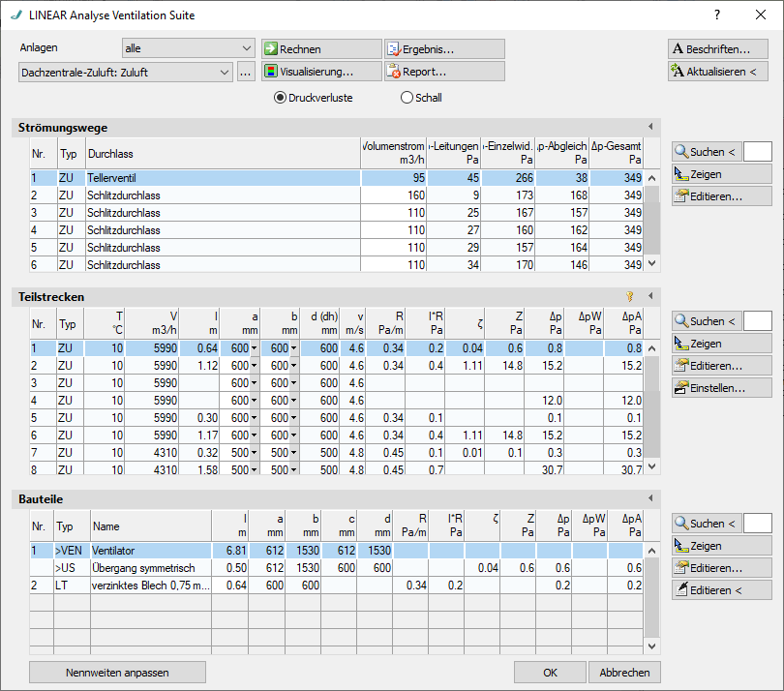Click the Rechnen calculate button
The width and height of the screenshot is (784, 691).
pyautogui.click(x=321, y=49)
